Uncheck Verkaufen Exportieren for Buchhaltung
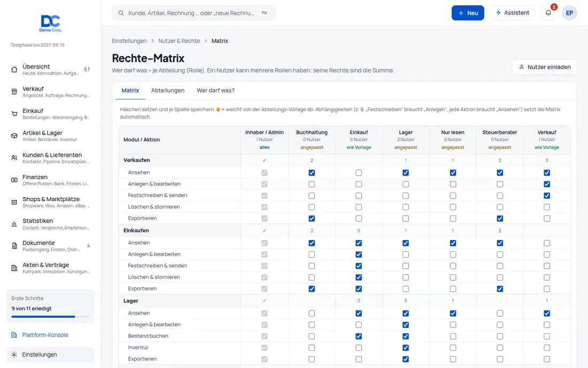Image resolution: width=588 pixels, height=368 pixels. [312, 218]
